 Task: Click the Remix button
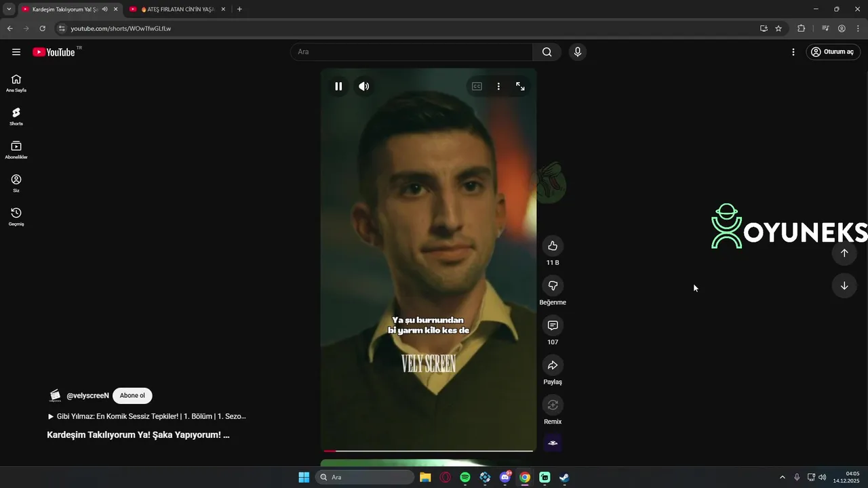click(x=553, y=405)
